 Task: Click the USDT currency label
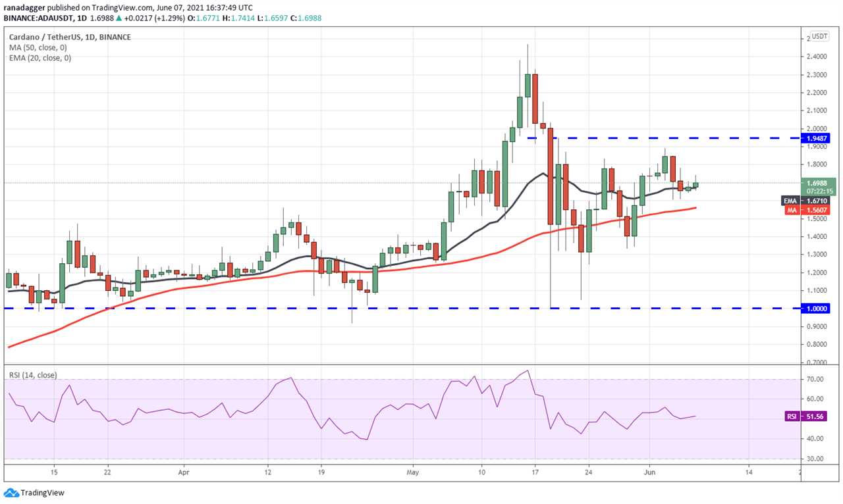pyautogui.click(x=820, y=36)
